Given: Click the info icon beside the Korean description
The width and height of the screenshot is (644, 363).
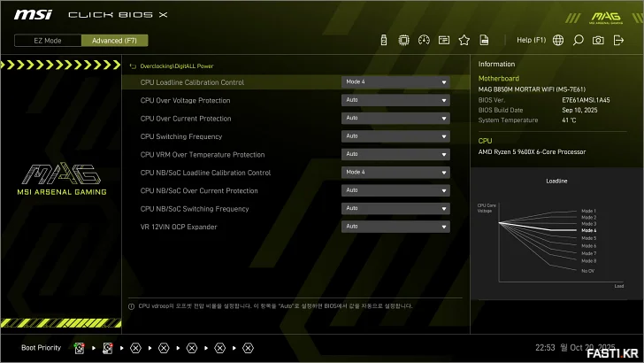Looking at the screenshot, I should (x=132, y=306).
